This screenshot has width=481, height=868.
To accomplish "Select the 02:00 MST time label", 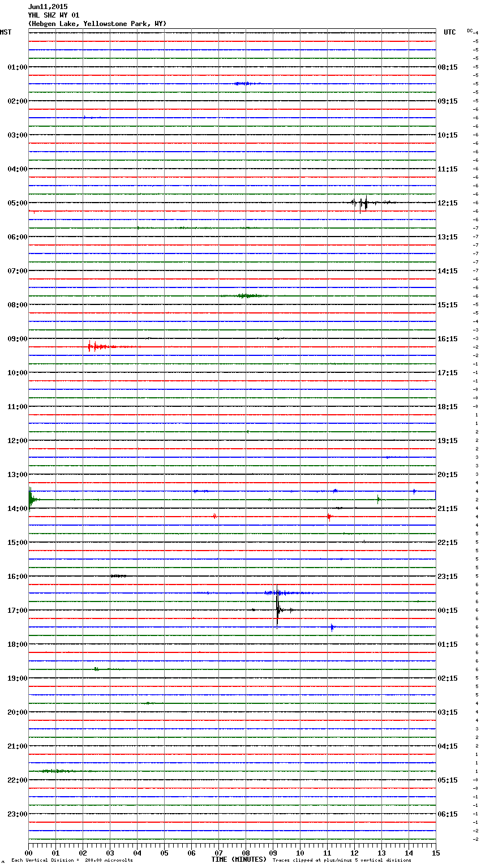I will tap(18, 101).
